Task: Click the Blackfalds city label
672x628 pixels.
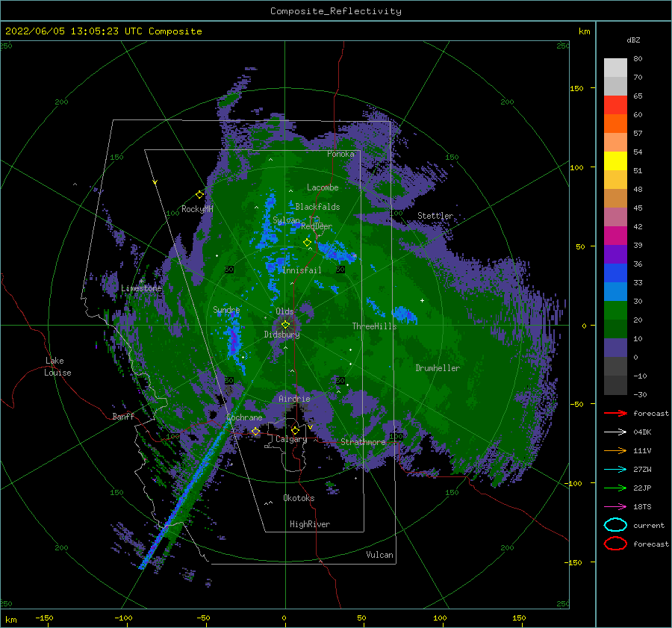Action: point(317,207)
